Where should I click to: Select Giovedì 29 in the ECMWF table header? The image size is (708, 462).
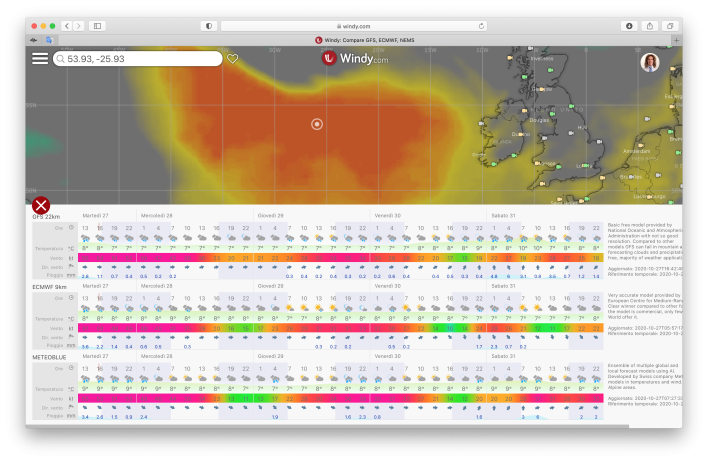tap(270, 286)
